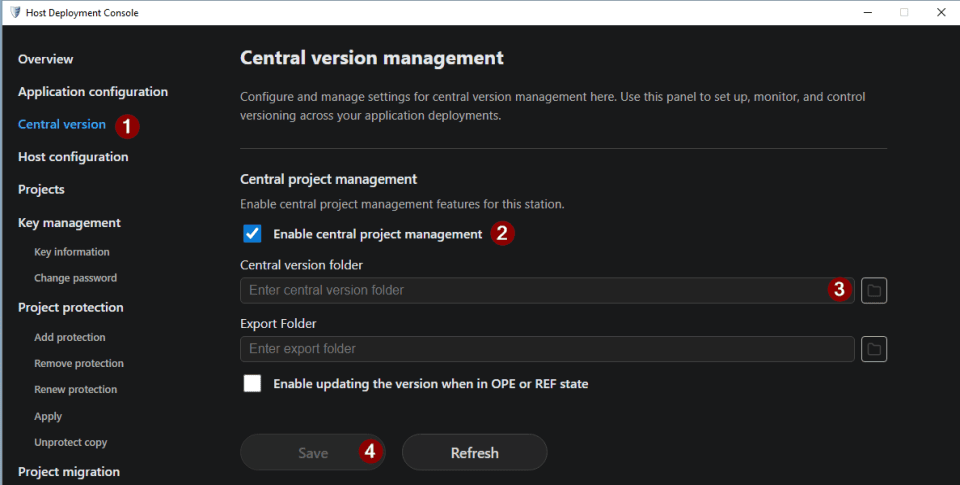This screenshot has width=960, height=485.
Task: Select Remove protection
Action: click(79, 363)
